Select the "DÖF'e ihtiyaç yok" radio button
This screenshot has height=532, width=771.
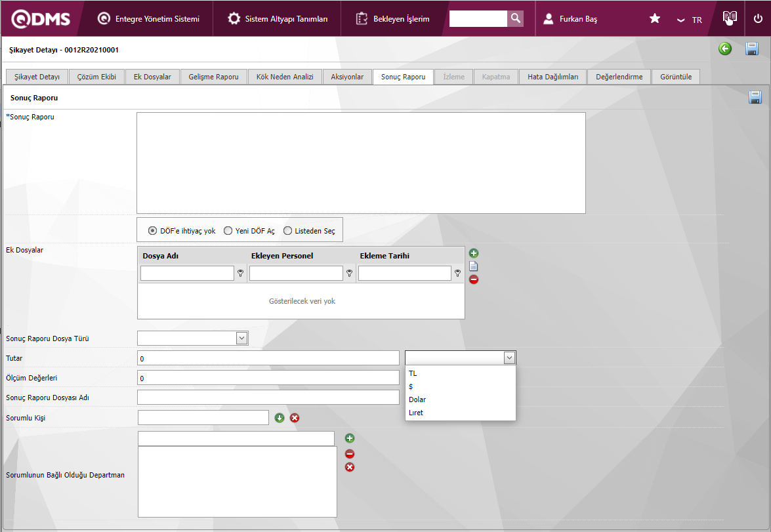click(x=153, y=231)
